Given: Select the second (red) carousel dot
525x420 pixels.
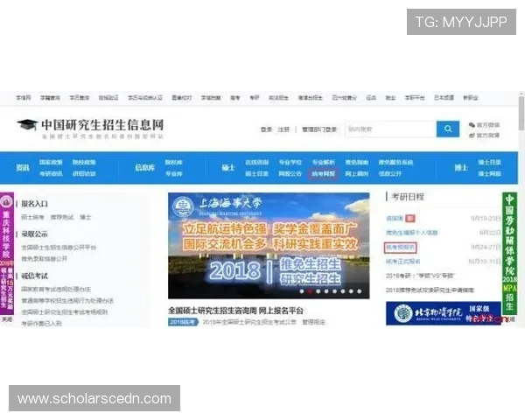Looking at the screenshot, I should point(310,291).
